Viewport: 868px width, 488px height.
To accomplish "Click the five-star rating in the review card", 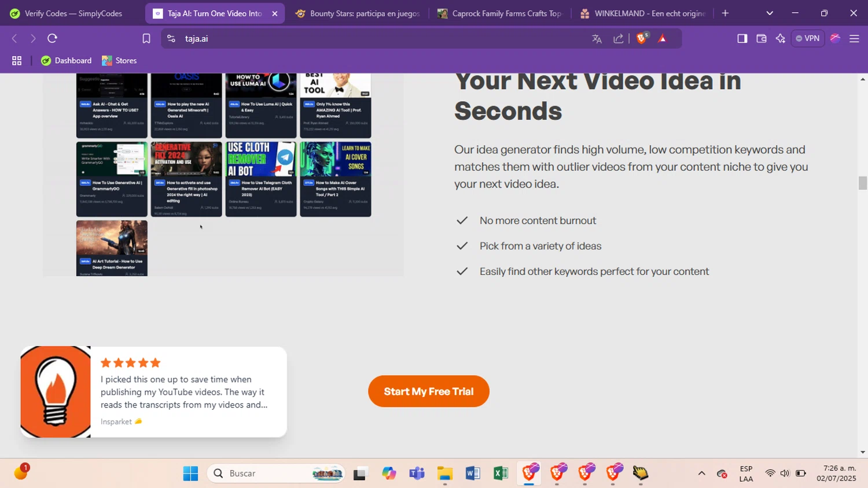I will click(130, 363).
